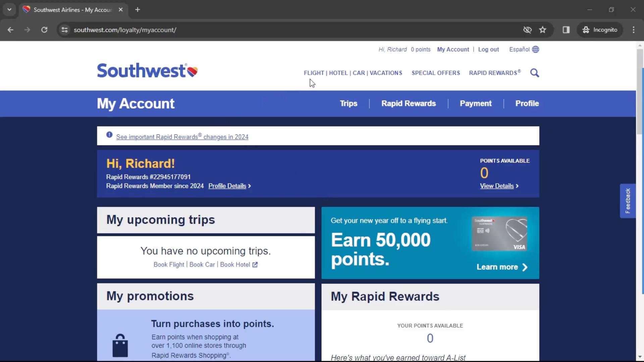Open FLIGHT | HOTEL | CAR | VACATIONS menu
Image resolution: width=644 pixels, height=362 pixels.
(353, 72)
